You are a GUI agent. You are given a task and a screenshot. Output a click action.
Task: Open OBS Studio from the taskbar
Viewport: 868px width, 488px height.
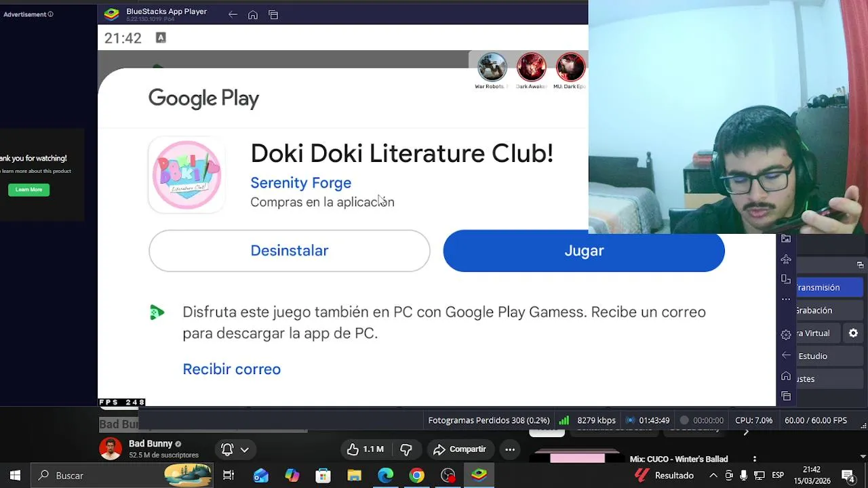pos(448,476)
